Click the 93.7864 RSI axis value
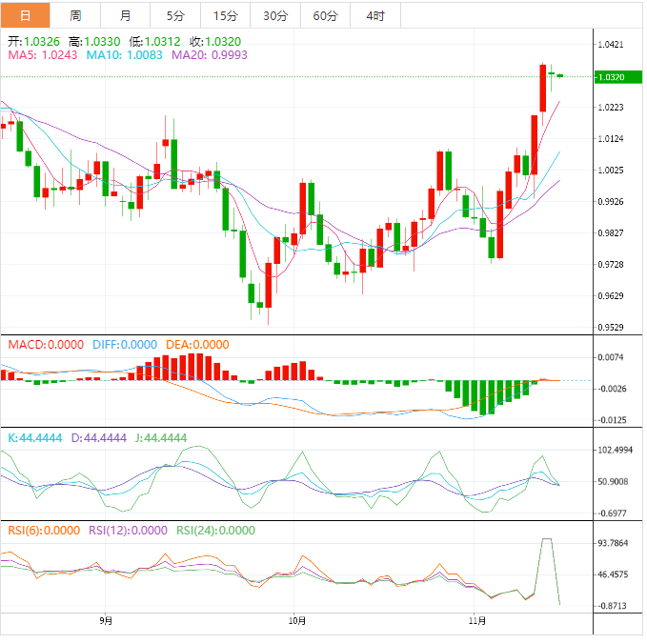Screen dimensions: 647x644 coord(613,543)
